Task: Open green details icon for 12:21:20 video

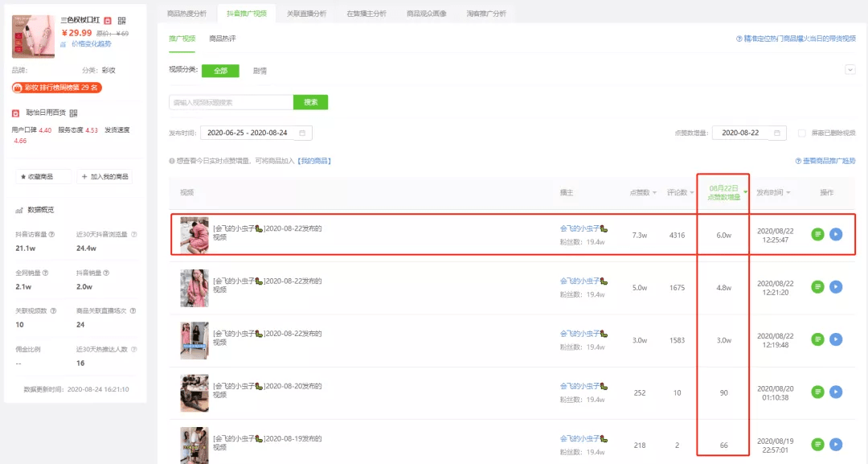Action: 817,287
